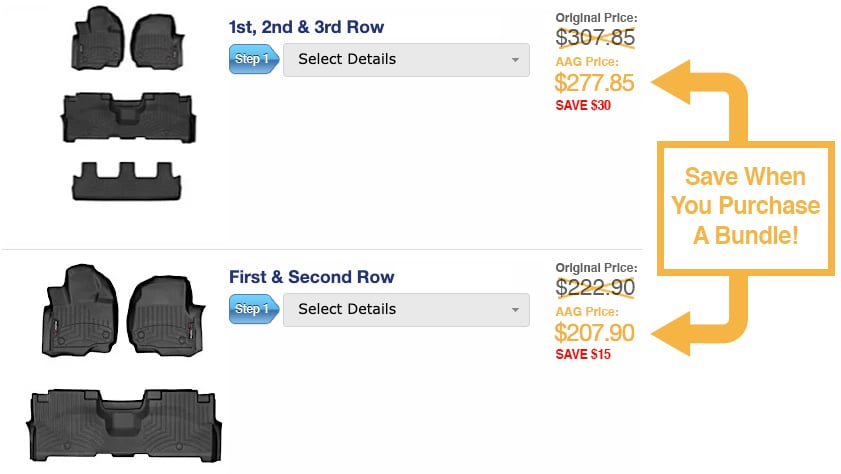841x474 pixels.
Task: Click the Step 1 badge for the 3-row bundle
Action: pos(254,59)
